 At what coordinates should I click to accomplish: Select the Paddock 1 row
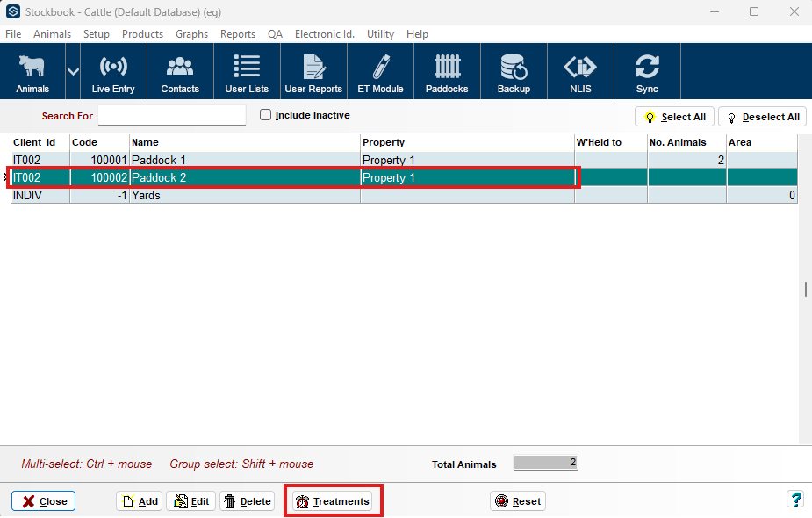[x=244, y=161]
